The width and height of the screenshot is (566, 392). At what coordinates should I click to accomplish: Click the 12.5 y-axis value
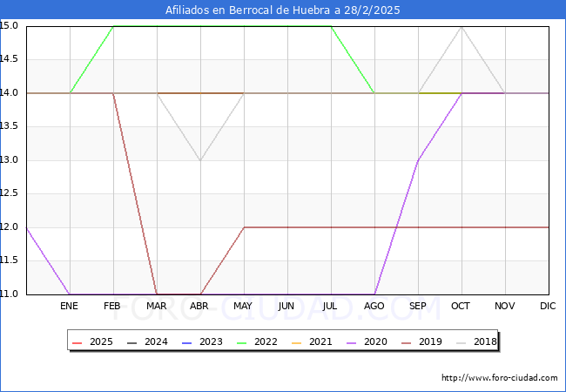click(9, 193)
